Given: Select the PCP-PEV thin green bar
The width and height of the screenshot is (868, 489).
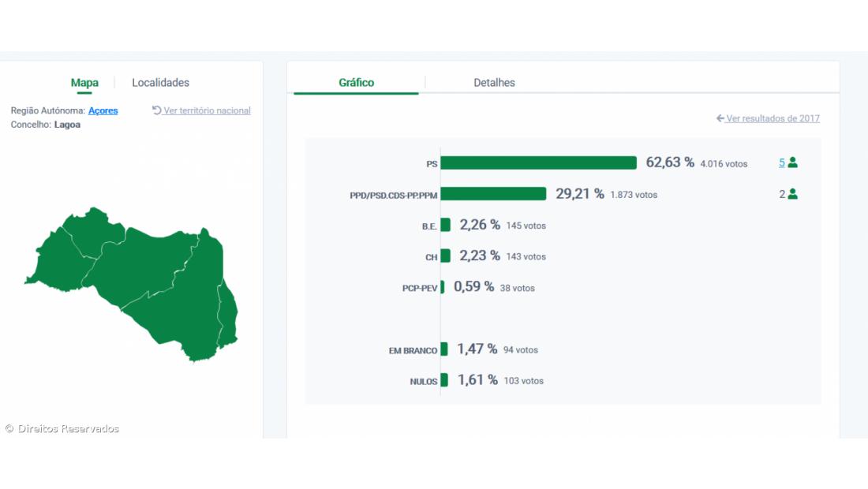Looking at the screenshot, I should (443, 287).
